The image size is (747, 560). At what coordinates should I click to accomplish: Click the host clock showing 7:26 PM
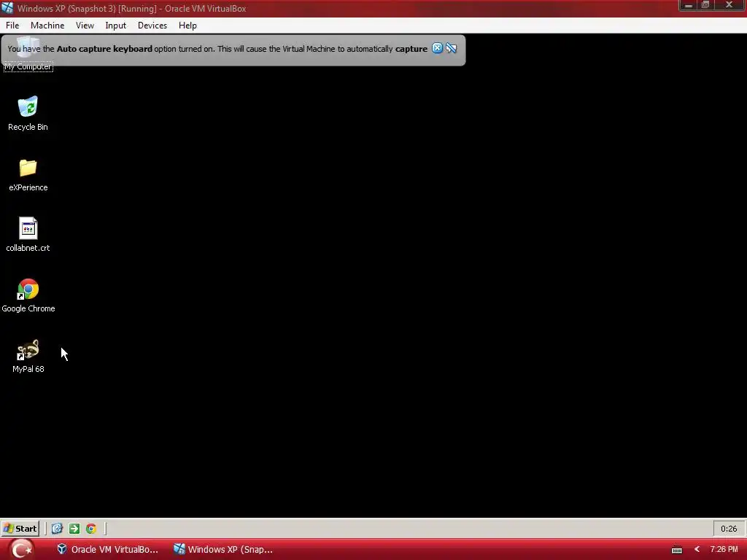pos(724,549)
